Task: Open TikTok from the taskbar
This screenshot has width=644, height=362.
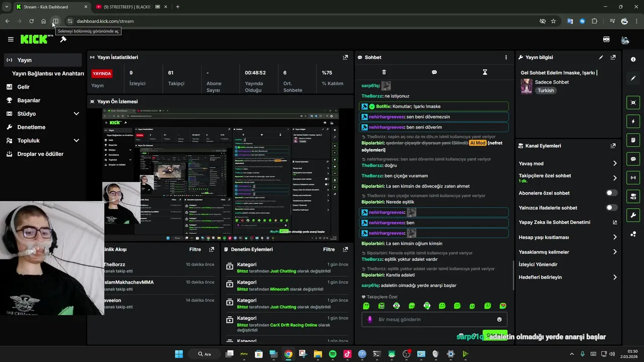Action: [x=347, y=354]
